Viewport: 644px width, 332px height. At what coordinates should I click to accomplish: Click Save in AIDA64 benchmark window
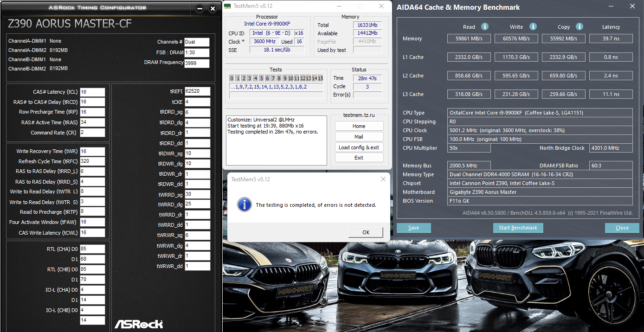tap(413, 228)
